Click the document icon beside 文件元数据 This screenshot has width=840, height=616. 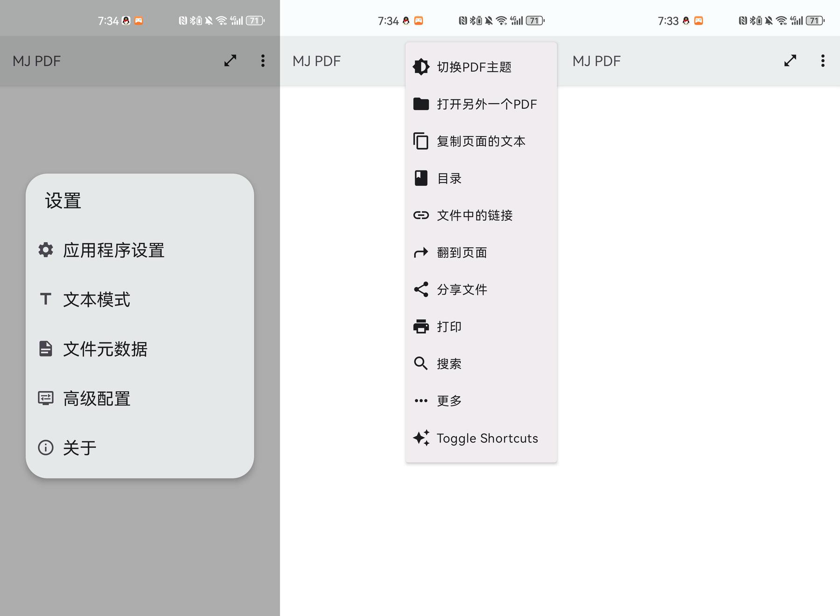45,349
